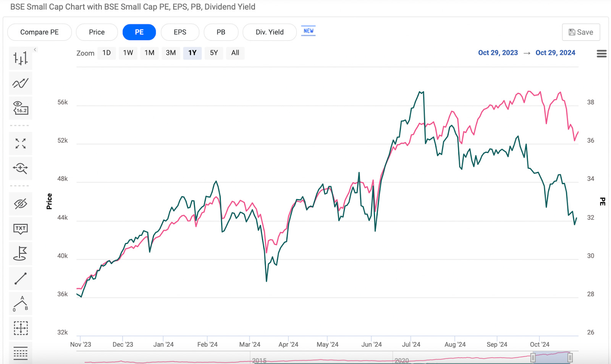Select the A-0-B pattern drawing tool
The height and width of the screenshot is (364, 611).
[x=21, y=303]
